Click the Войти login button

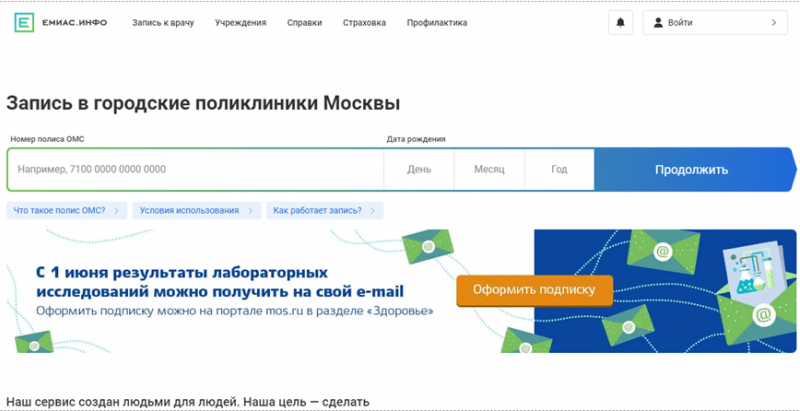tap(715, 22)
